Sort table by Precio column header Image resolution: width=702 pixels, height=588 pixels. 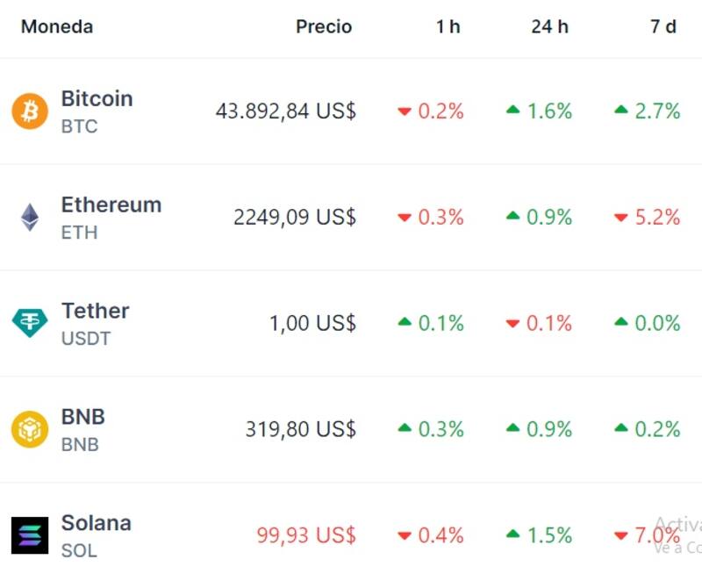coord(324,26)
